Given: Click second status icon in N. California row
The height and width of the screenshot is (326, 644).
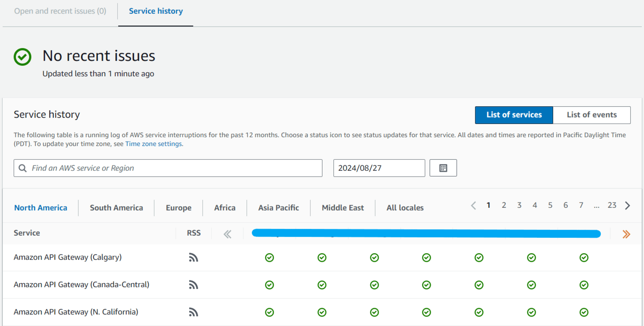Looking at the screenshot, I should [x=322, y=312].
